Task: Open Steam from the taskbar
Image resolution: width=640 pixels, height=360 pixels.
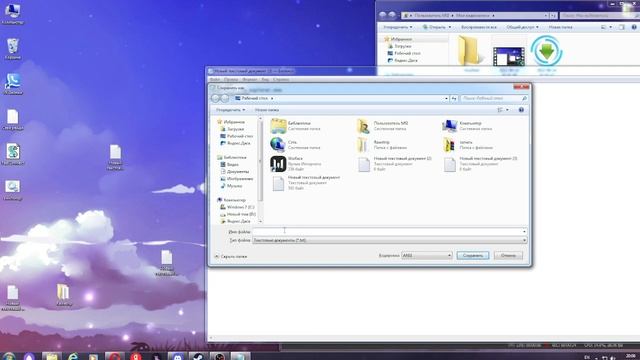Action: (199, 356)
